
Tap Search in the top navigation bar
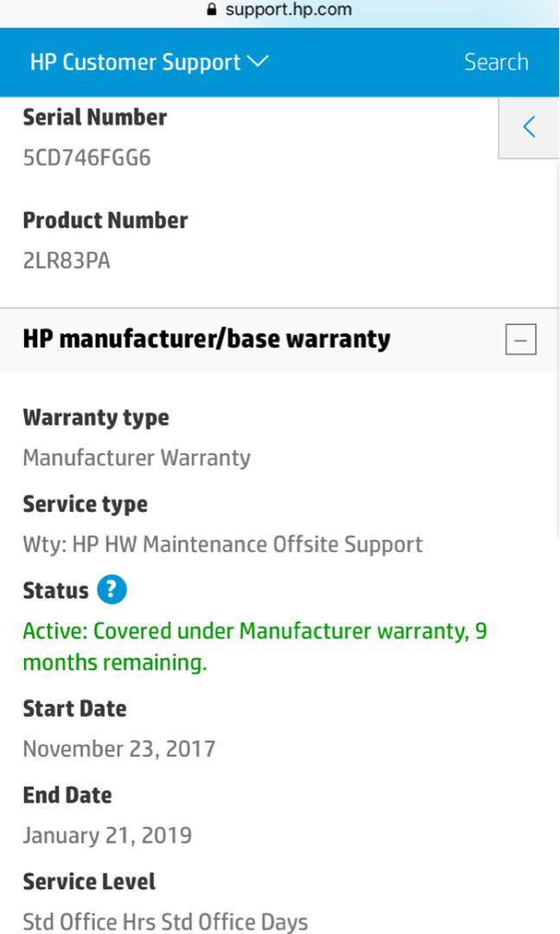pyautogui.click(x=497, y=61)
